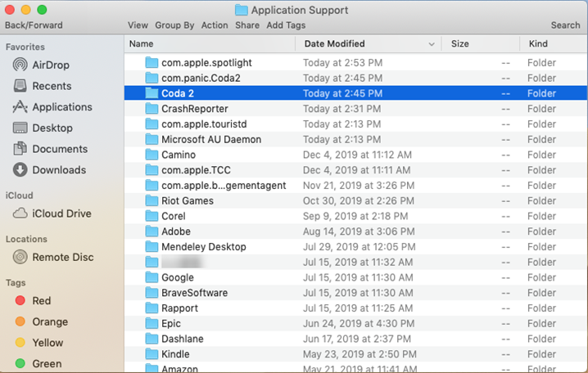The width and height of the screenshot is (588, 373).
Task: Open the View toolbar menu
Action: coord(138,25)
